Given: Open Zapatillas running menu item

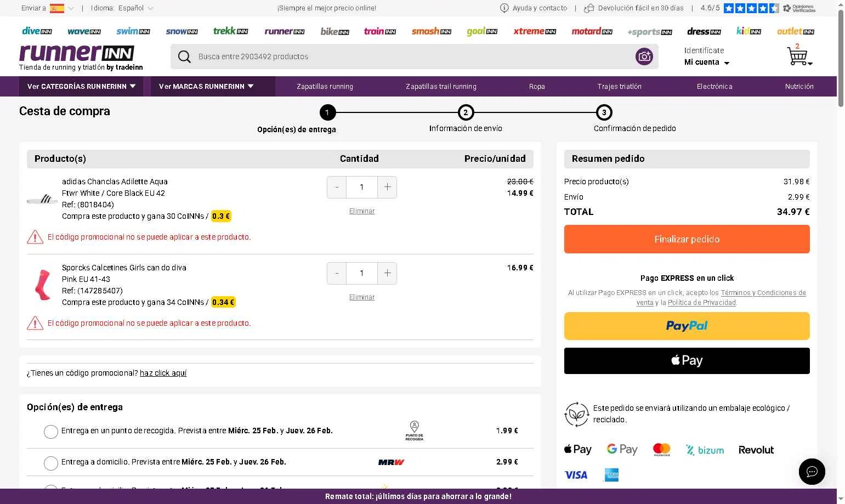Looking at the screenshot, I should click(325, 86).
